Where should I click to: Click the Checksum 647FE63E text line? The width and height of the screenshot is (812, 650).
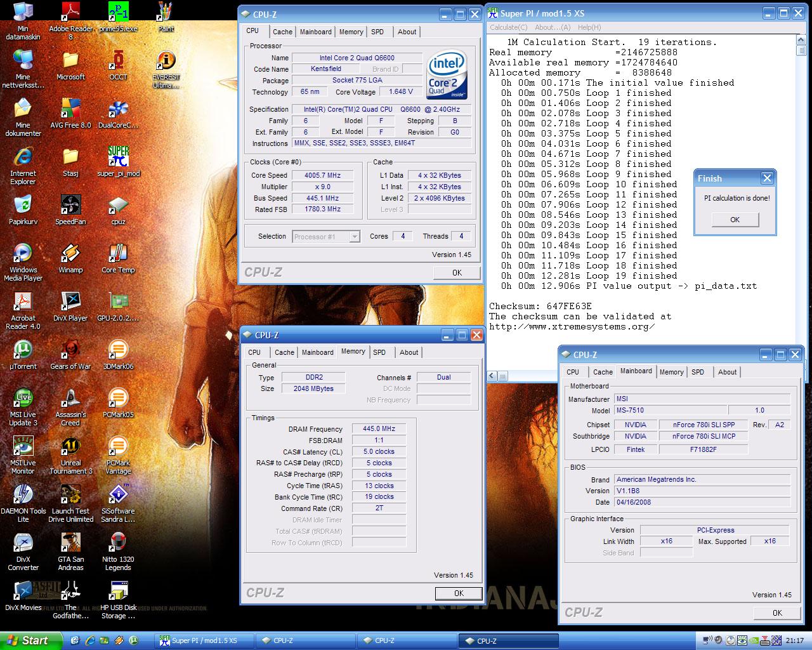540,306
